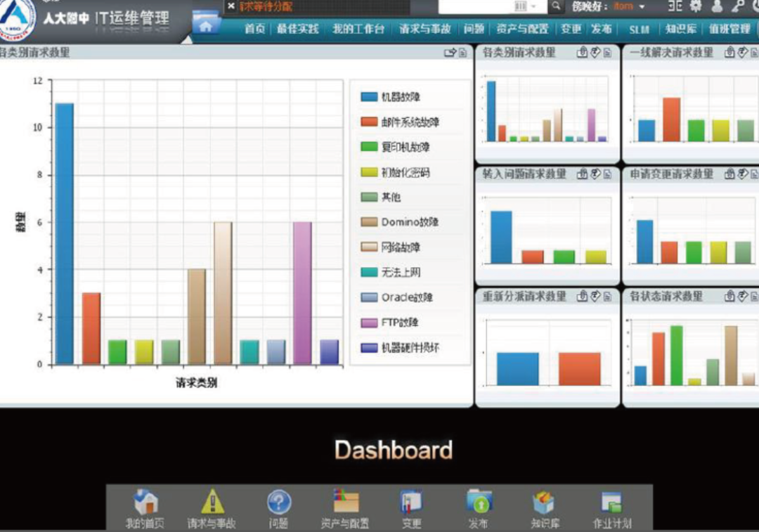Click the first header icon of 转入问题请求数量 widget
Viewport: 759px width, 532px height.
coord(583,174)
